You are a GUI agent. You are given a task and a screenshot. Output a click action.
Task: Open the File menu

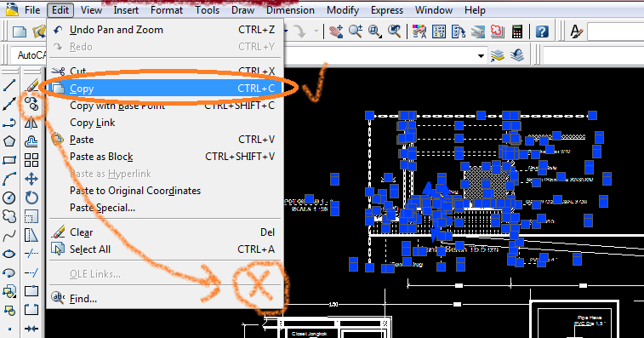32,10
